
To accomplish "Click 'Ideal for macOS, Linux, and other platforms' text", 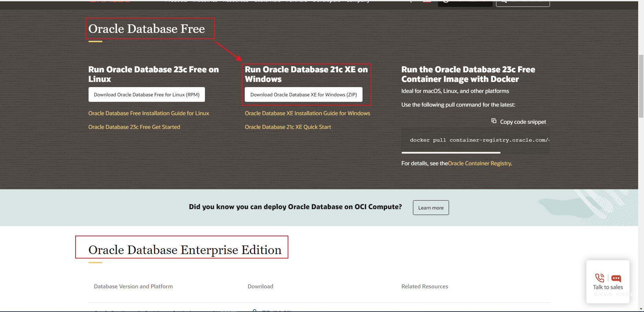I will click(x=455, y=91).
